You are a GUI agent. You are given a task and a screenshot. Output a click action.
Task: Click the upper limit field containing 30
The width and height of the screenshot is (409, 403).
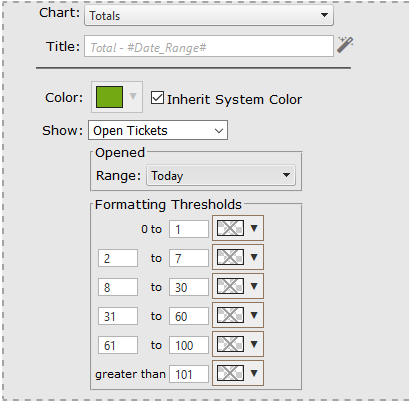[x=189, y=287]
